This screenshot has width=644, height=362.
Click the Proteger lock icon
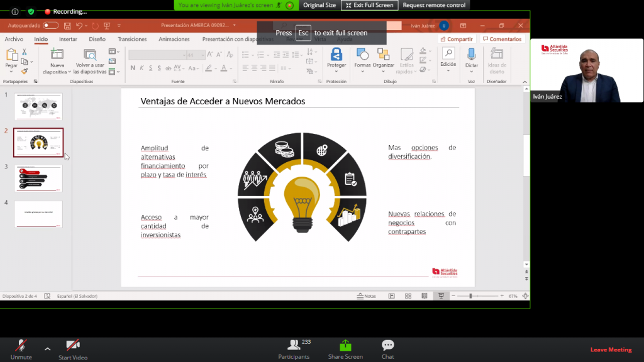[336, 54]
